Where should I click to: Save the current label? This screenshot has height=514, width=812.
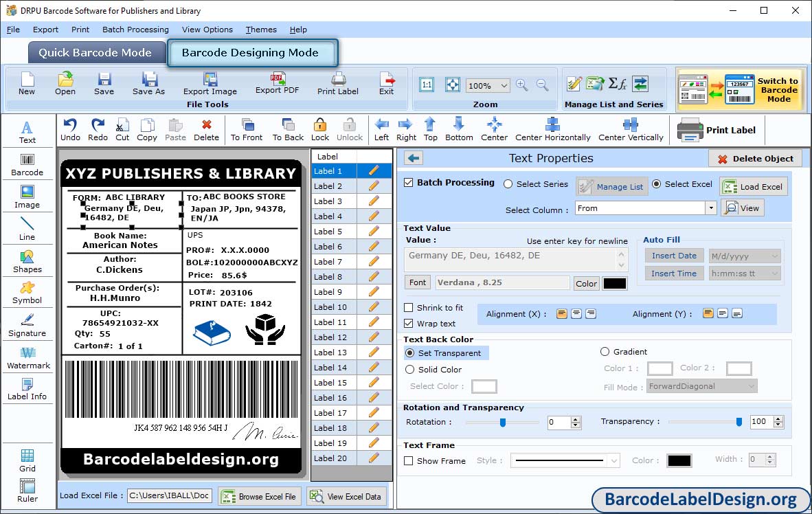(x=104, y=84)
